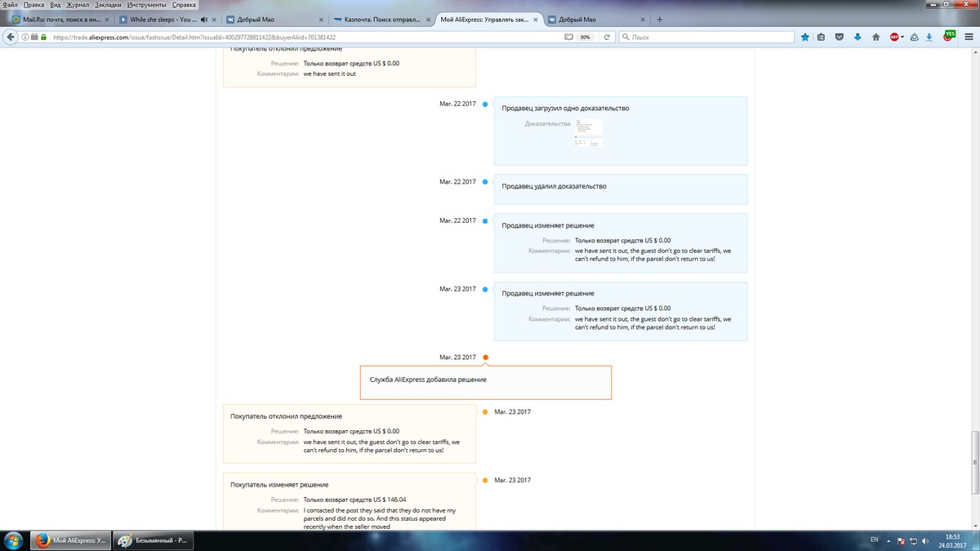Go to the home page icon
Image resolution: width=980 pixels, height=551 pixels.
click(875, 37)
